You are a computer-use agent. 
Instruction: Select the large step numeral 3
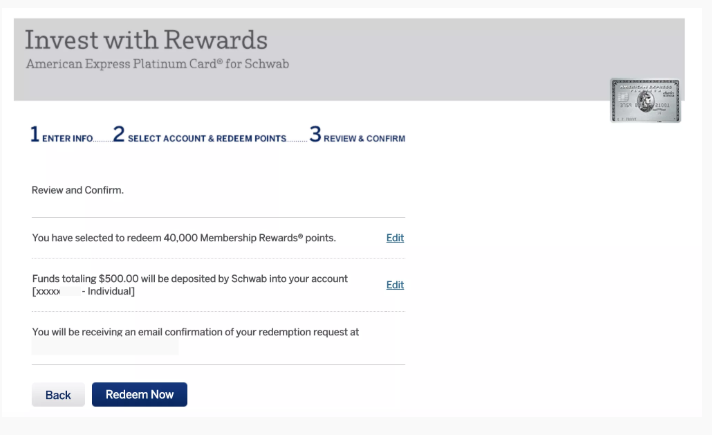[315, 134]
